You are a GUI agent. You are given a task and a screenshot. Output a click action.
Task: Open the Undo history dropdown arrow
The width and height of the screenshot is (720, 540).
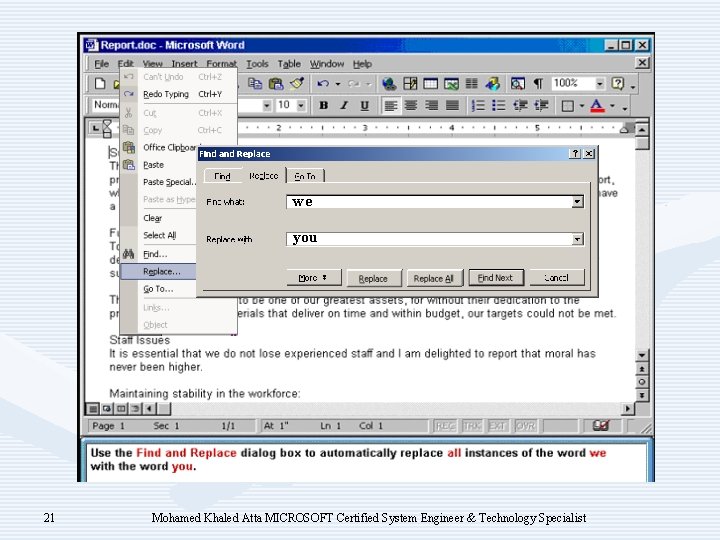pyautogui.click(x=338, y=84)
